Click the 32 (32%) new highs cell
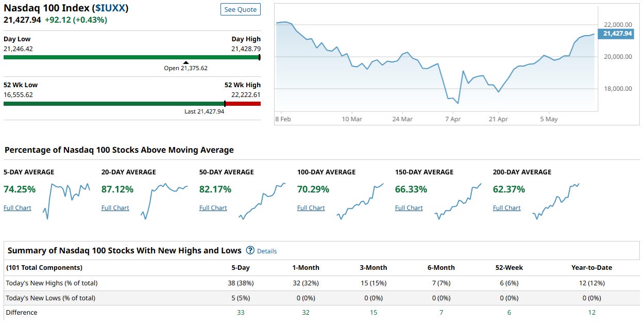Image resolution: width=644 pixels, height=323 pixels. 306,283
